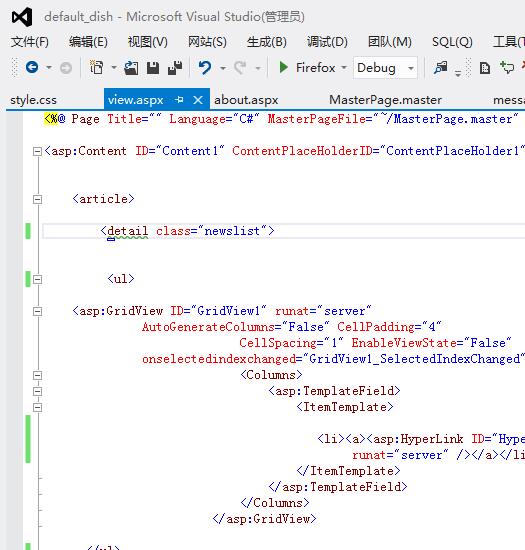525x550 pixels.
Task: Collapse the Columns code block
Action: pyautogui.click(x=37, y=375)
